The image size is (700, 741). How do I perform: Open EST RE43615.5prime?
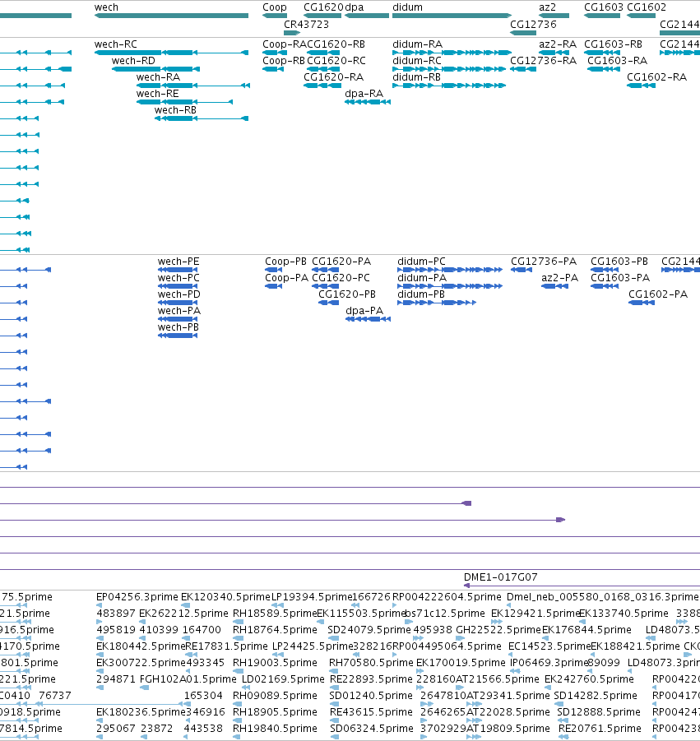[x=371, y=712]
